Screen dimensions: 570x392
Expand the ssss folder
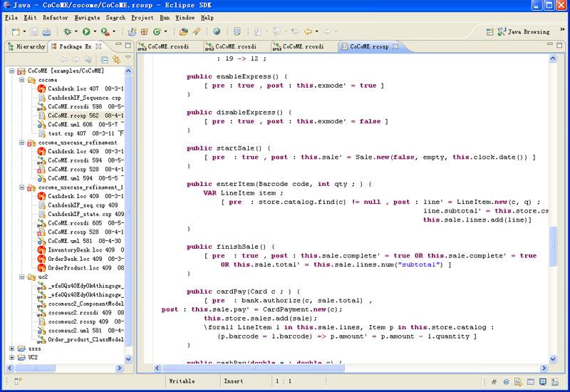[12, 349]
